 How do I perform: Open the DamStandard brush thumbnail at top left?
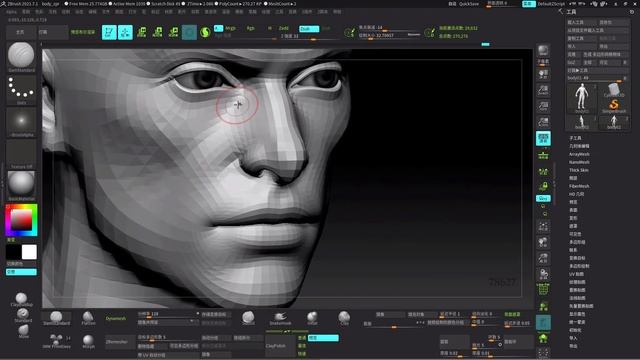pyautogui.click(x=21, y=57)
